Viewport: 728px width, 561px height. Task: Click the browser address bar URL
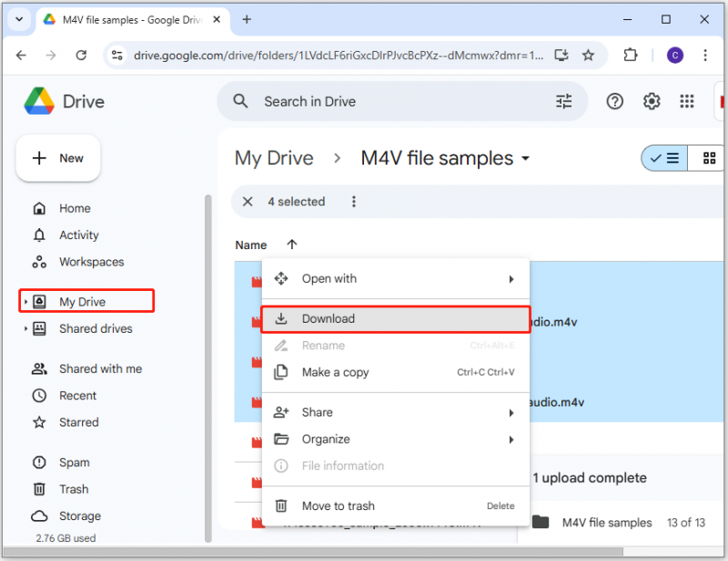click(338, 55)
